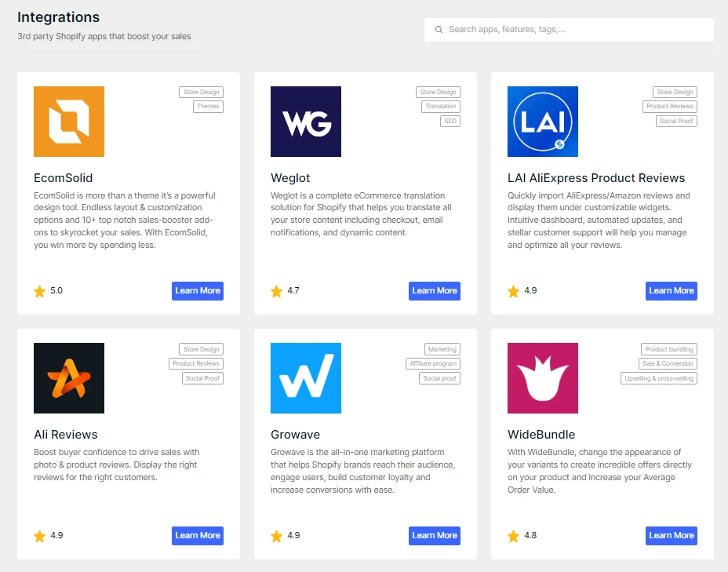Click the search magnifier icon
This screenshot has width=728, height=572.
point(439,30)
